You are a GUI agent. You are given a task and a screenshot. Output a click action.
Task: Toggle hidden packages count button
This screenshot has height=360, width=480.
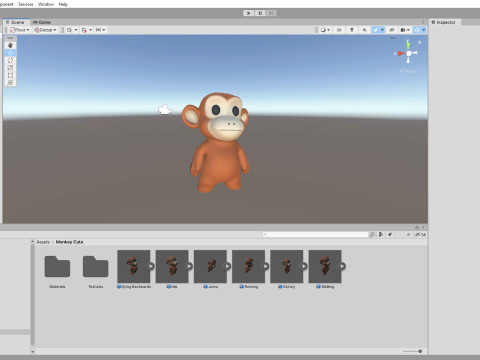pyautogui.click(x=420, y=235)
